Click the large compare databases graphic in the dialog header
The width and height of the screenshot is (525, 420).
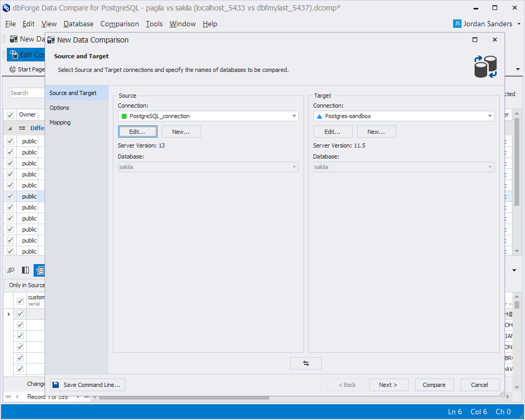[x=486, y=67]
